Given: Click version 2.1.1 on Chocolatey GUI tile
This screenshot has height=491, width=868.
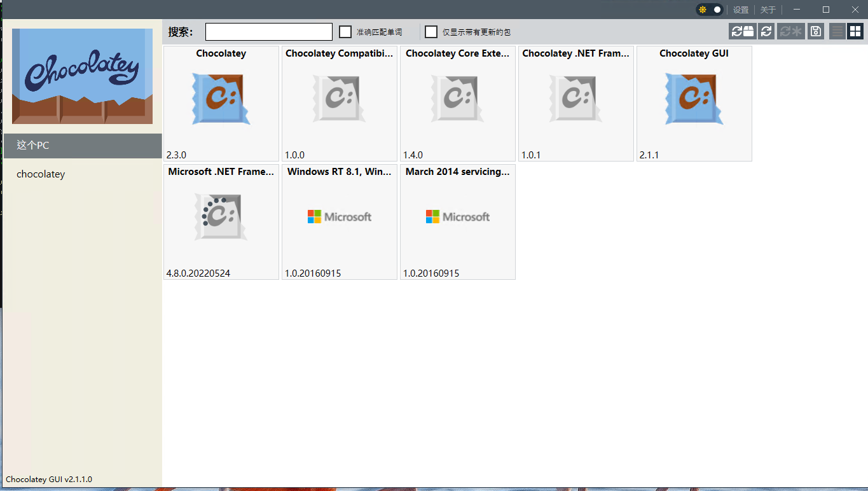Looking at the screenshot, I should [x=649, y=155].
